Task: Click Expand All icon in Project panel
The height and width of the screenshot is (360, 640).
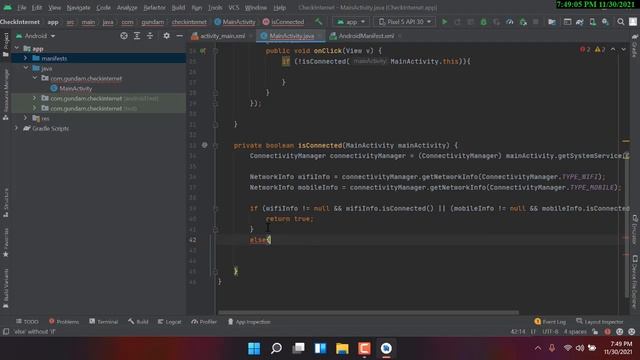Action: [137, 36]
